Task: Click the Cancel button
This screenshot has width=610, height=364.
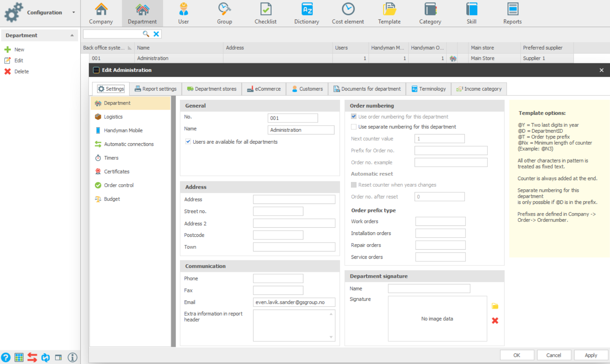Action: coord(554,355)
